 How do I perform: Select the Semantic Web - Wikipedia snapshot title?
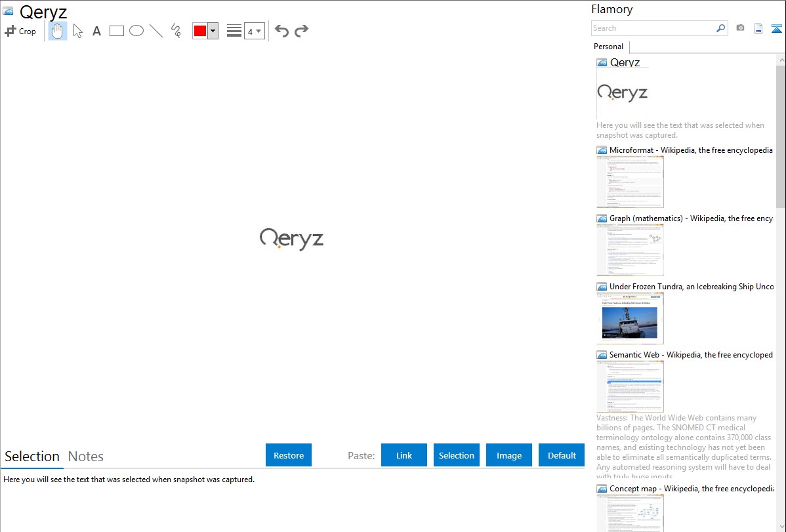pos(691,354)
